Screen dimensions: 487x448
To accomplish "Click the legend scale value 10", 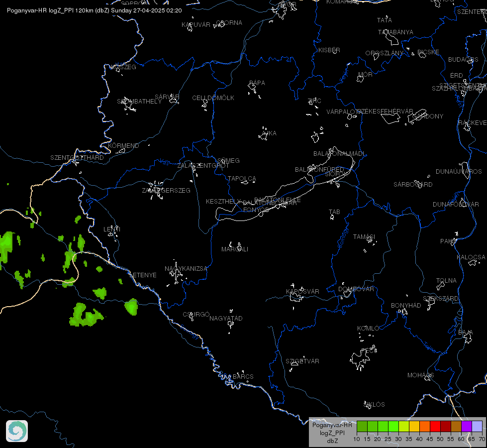I will pyautogui.click(x=357, y=440).
